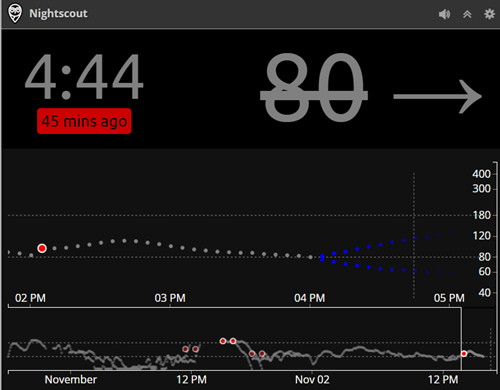Screen dimensions: 500x390
Task: Collapse toolbar using the double chevron icon
Action: point(467,14)
